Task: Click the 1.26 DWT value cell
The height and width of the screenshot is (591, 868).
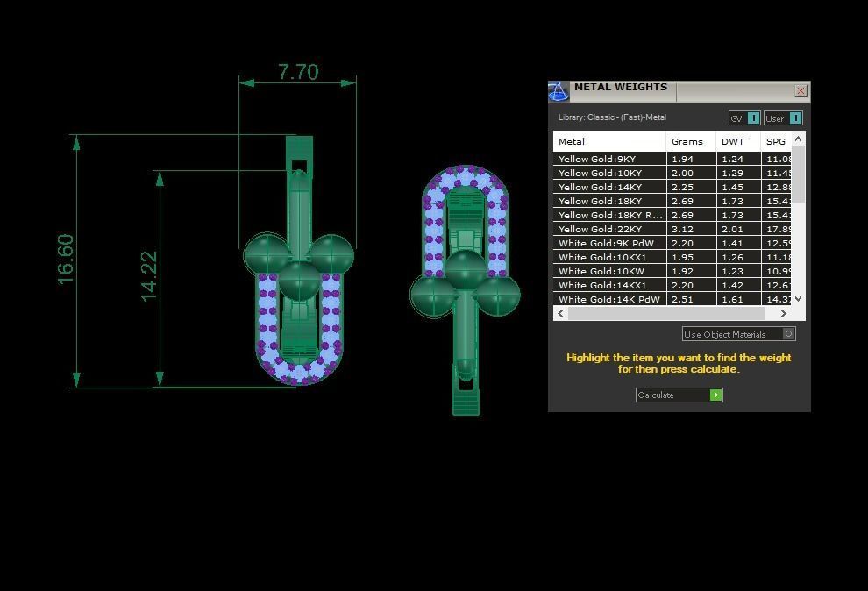Action: point(739,257)
